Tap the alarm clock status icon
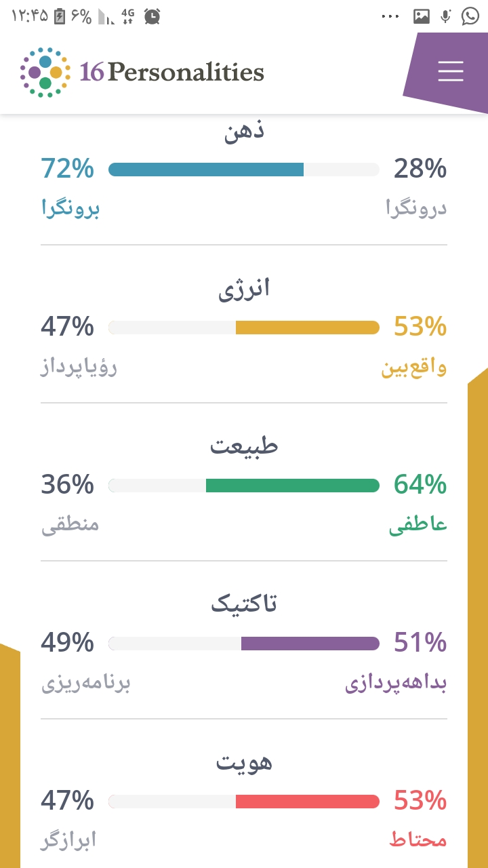Screen dimensions: 488x868 (x=152, y=17)
